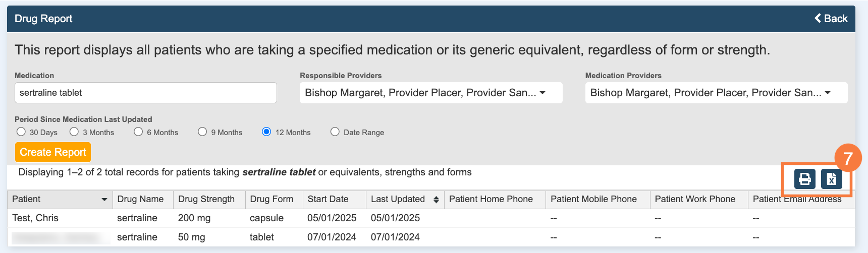This screenshot has height=253, width=868.
Task: Click the Start Date column header
Action: pos(328,199)
